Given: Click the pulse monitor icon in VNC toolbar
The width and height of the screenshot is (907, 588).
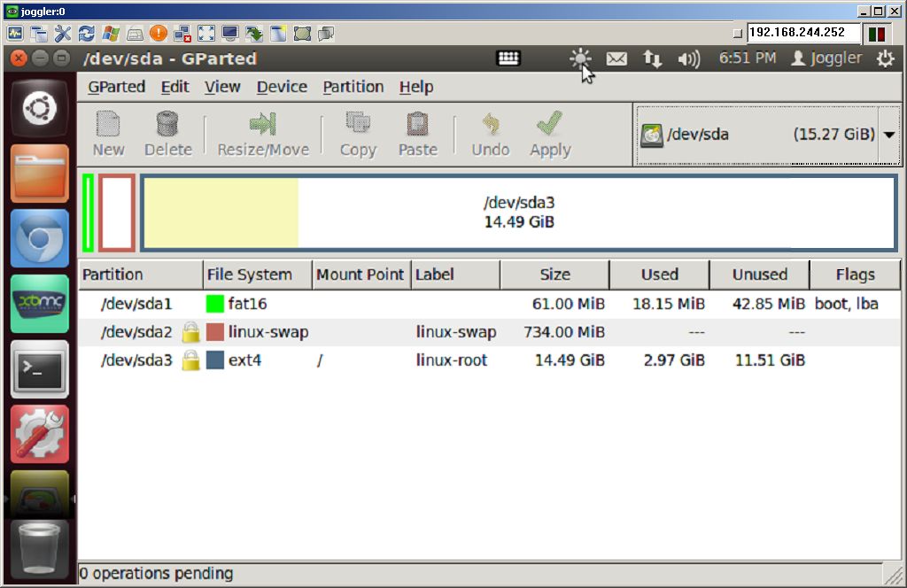Looking at the screenshot, I should [x=15, y=34].
